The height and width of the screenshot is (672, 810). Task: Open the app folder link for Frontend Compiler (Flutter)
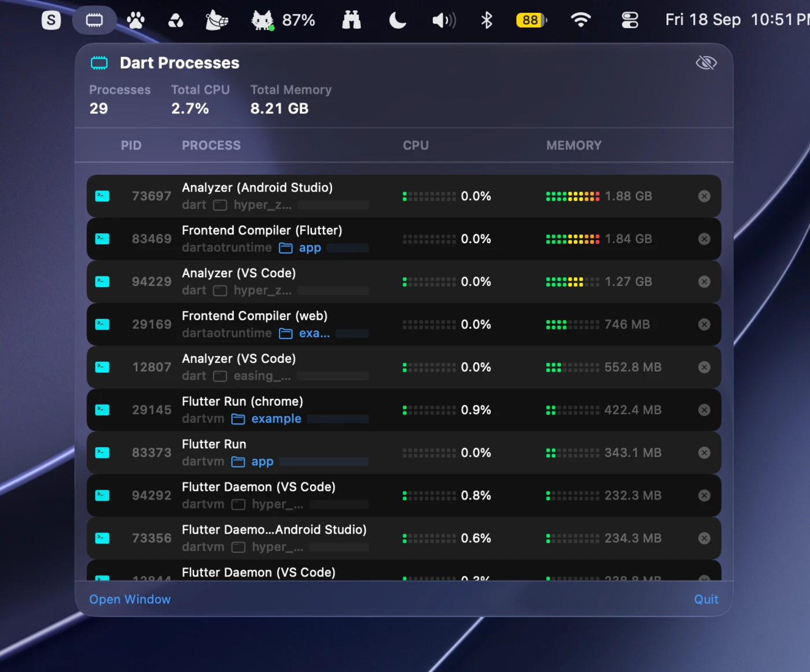(300, 248)
